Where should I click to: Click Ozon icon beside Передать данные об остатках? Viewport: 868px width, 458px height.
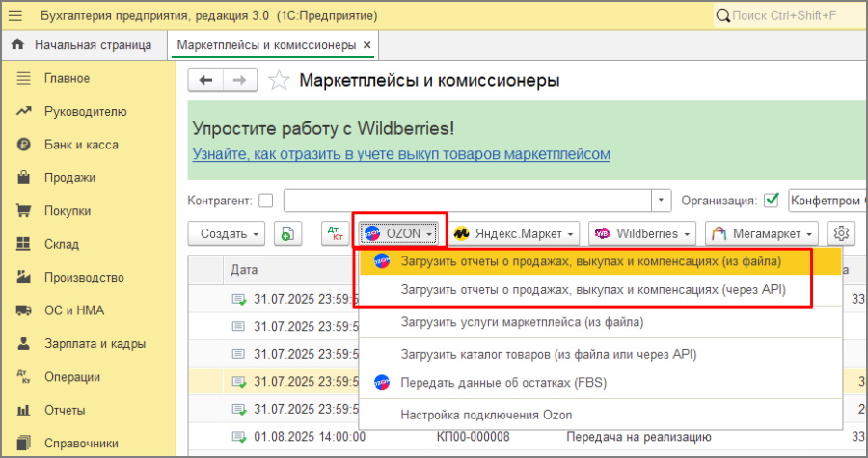[381, 382]
